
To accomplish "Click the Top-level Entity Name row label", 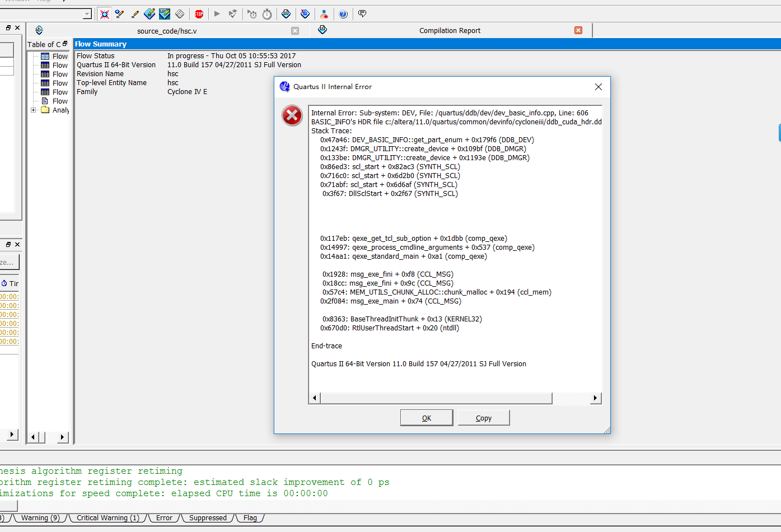I will point(111,83).
